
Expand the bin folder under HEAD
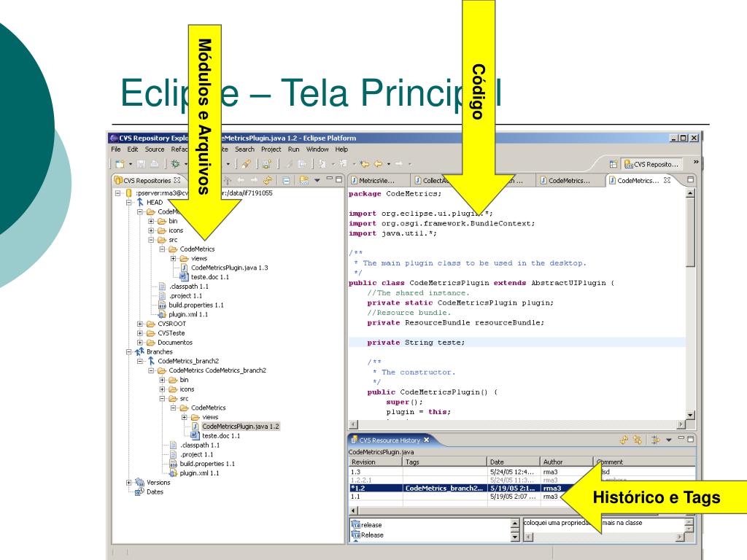click(150, 221)
